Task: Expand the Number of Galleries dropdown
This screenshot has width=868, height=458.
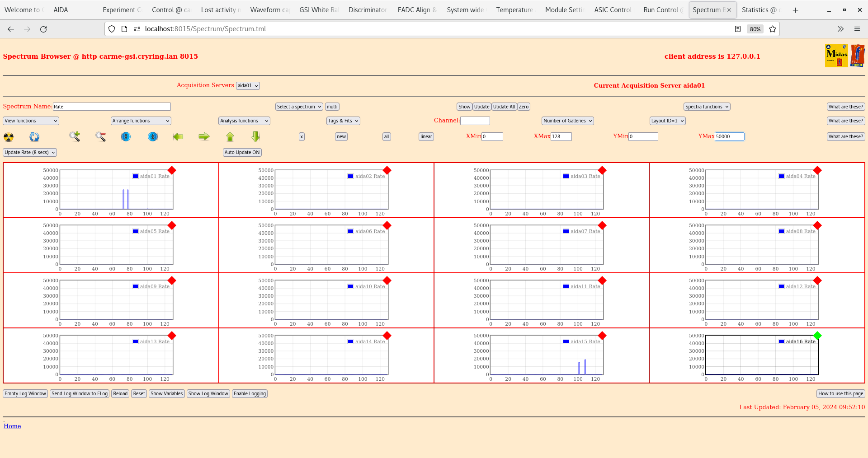Action: (567, 121)
